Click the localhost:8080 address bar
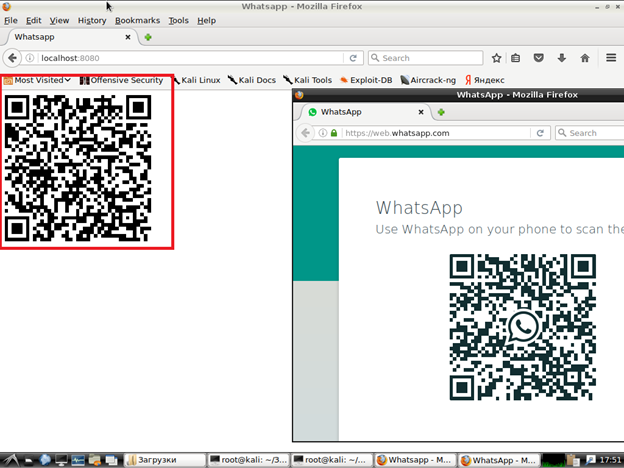 coord(190,58)
